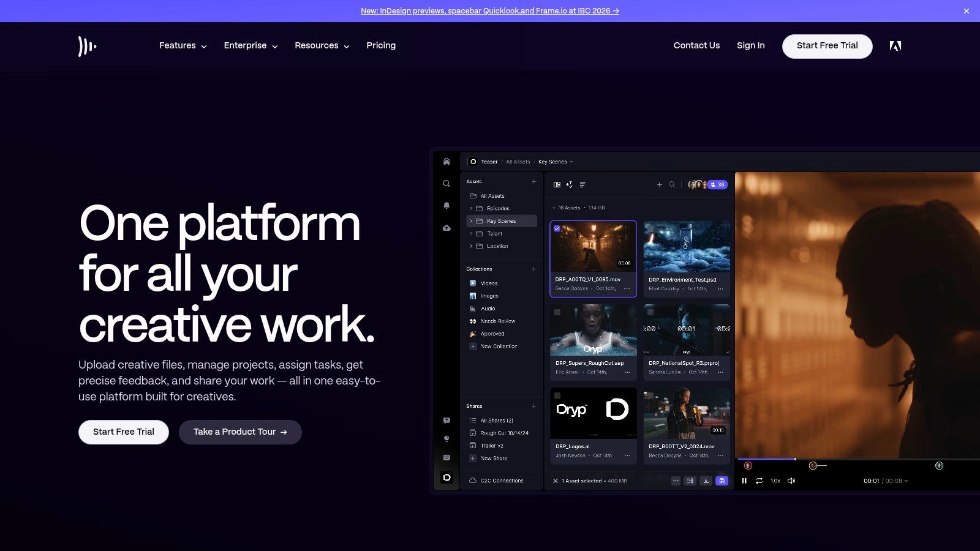The height and width of the screenshot is (551, 980).
Task: Open the Enterprise menu dropdown
Action: pos(251,46)
